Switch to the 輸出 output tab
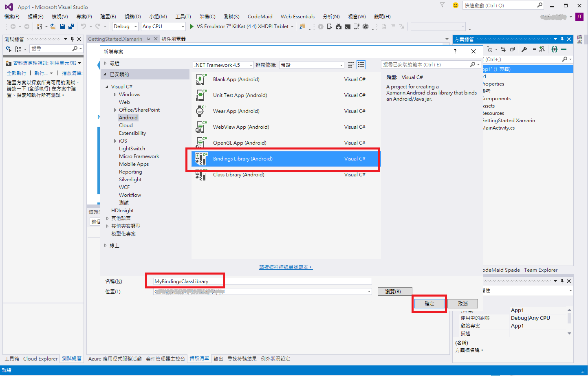Viewport: 588px width, 376px height. [x=218, y=359]
